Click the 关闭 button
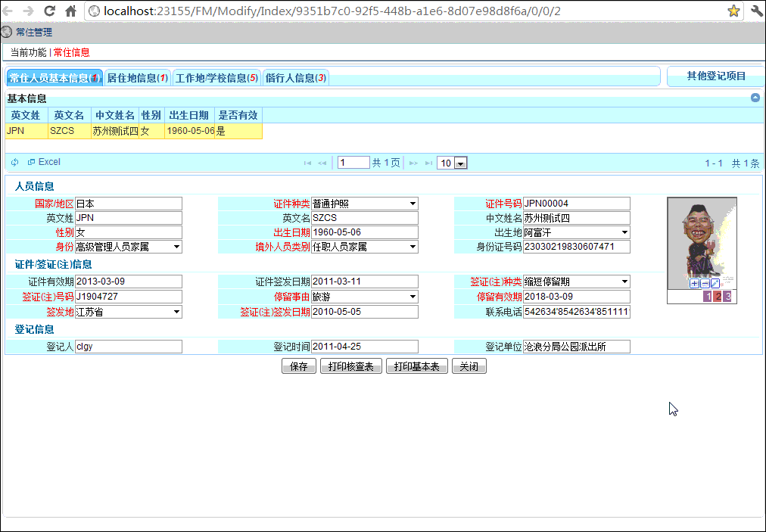Viewport: 766px width, 532px height. [469, 366]
